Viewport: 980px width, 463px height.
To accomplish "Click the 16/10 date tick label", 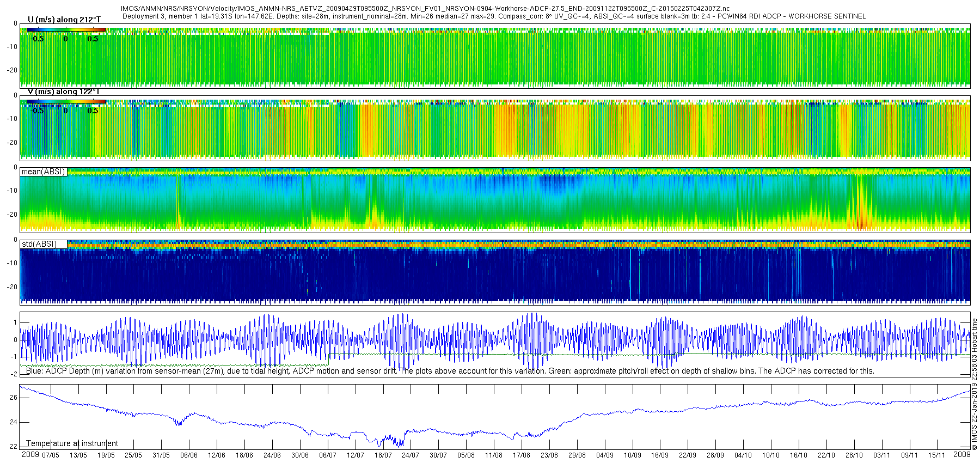I will tap(799, 455).
